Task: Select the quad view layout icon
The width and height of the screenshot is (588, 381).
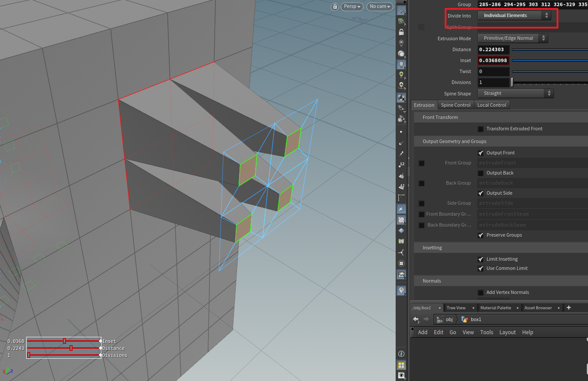Action: (x=401, y=365)
